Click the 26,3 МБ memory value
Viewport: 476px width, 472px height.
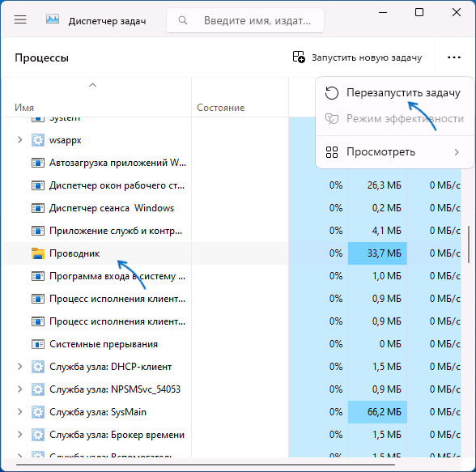(384, 185)
